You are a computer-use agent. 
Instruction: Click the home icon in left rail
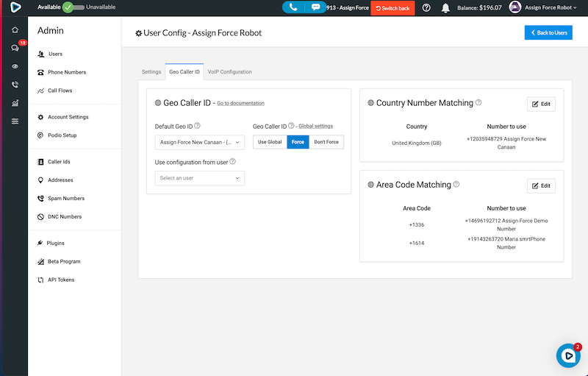pyautogui.click(x=15, y=30)
